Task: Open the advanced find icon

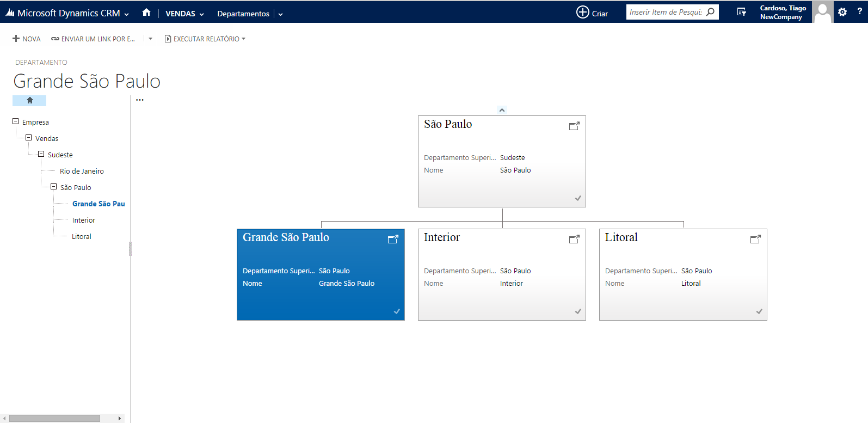Action: 741,12
